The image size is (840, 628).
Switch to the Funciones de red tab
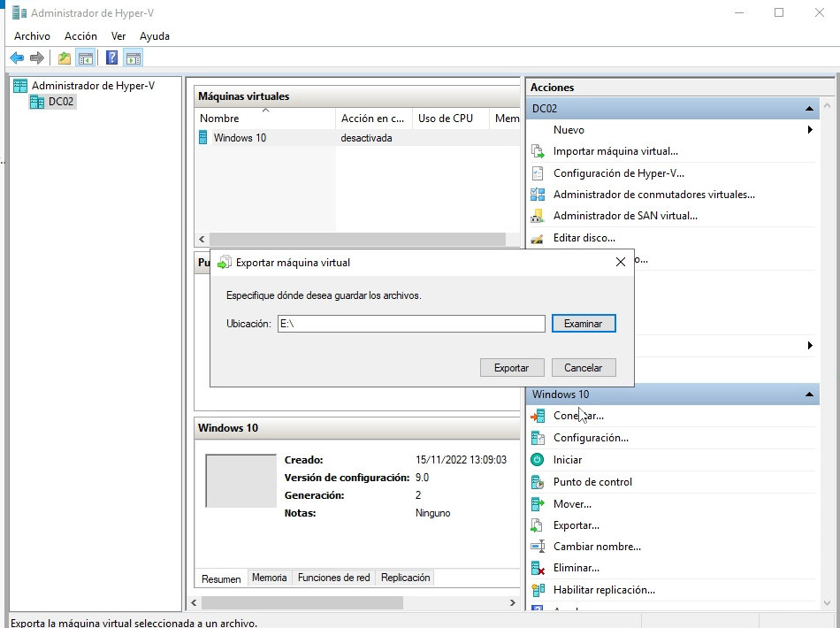coord(333,578)
